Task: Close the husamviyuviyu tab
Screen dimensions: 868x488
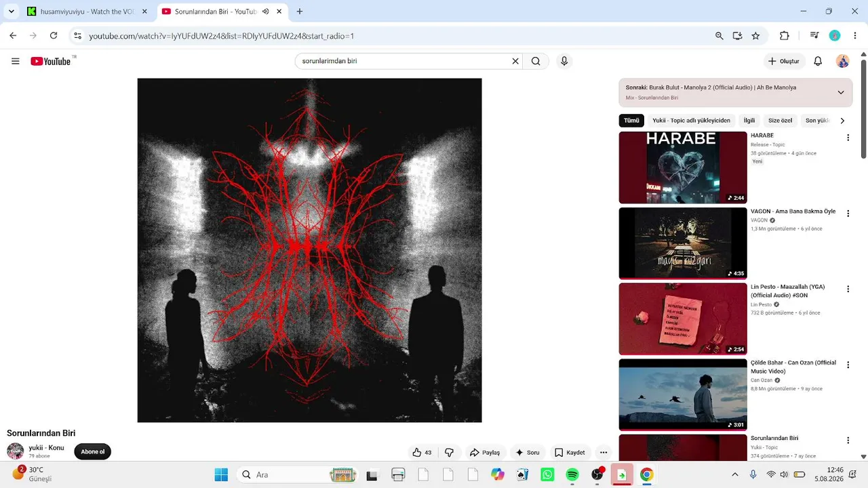Action: 144,12
